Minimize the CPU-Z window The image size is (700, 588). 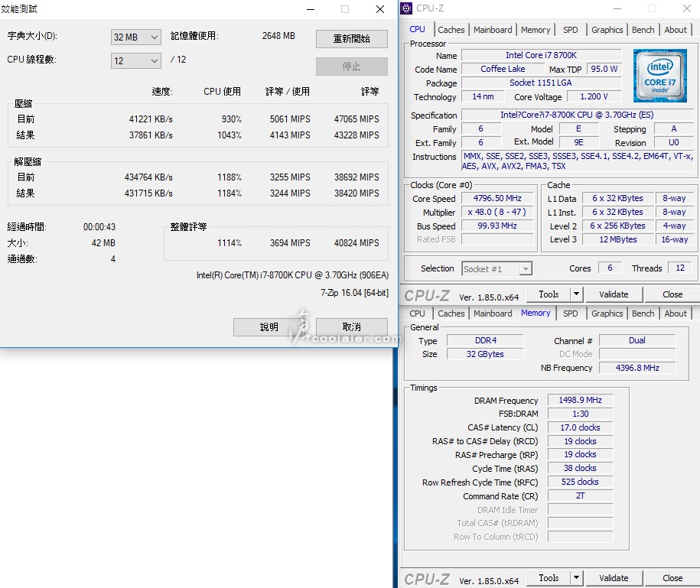[x=617, y=8]
